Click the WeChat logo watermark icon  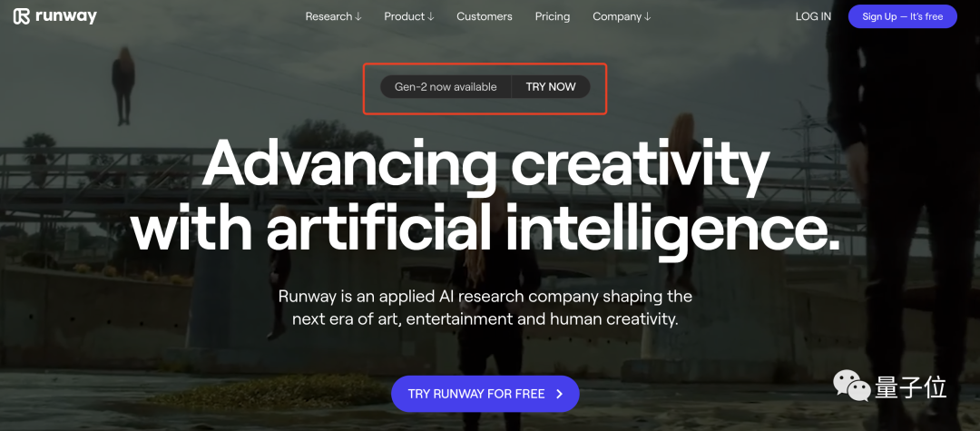pos(851,386)
